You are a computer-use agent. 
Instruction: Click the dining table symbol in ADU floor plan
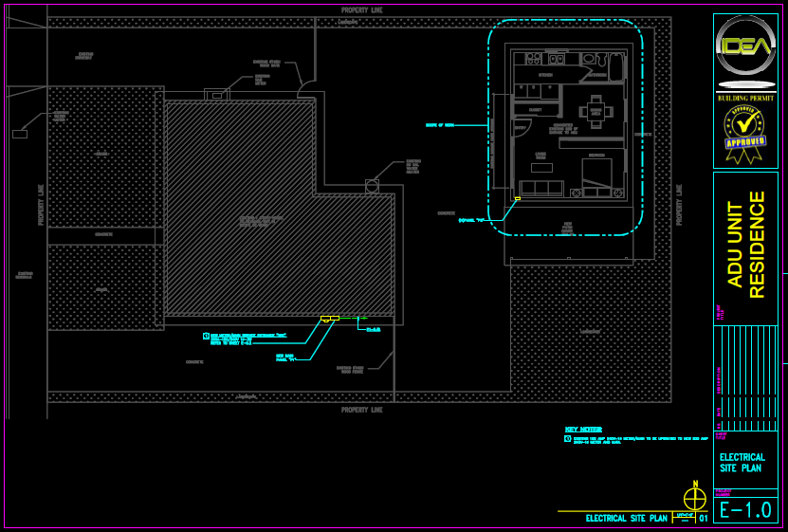pos(596,111)
